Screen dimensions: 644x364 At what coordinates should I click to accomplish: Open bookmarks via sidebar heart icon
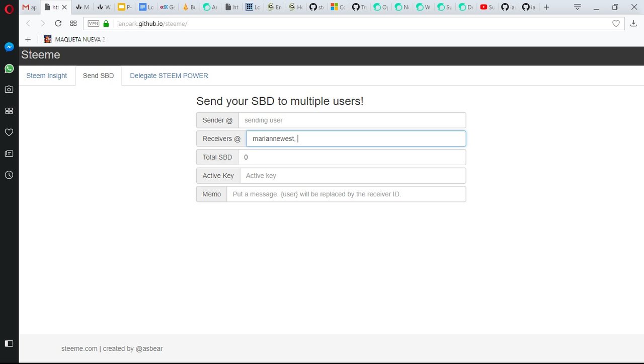pyautogui.click(x=9, y=132)
